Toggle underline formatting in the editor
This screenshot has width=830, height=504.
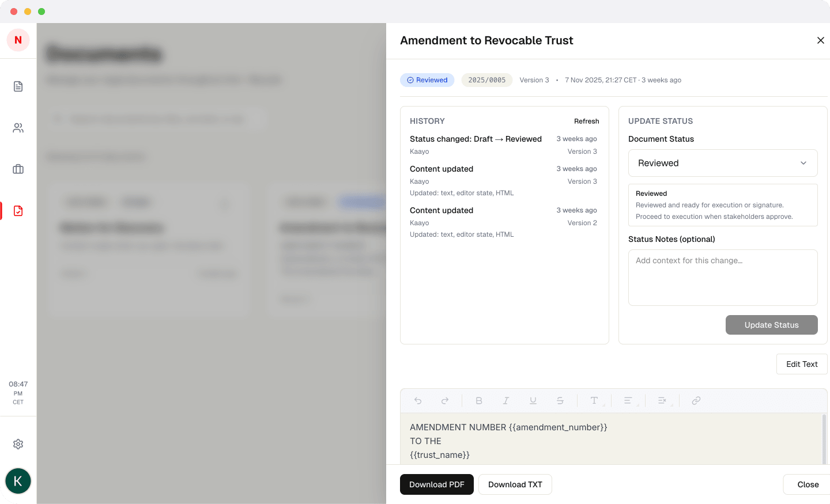pyautogui.click(x=533, y=400)
